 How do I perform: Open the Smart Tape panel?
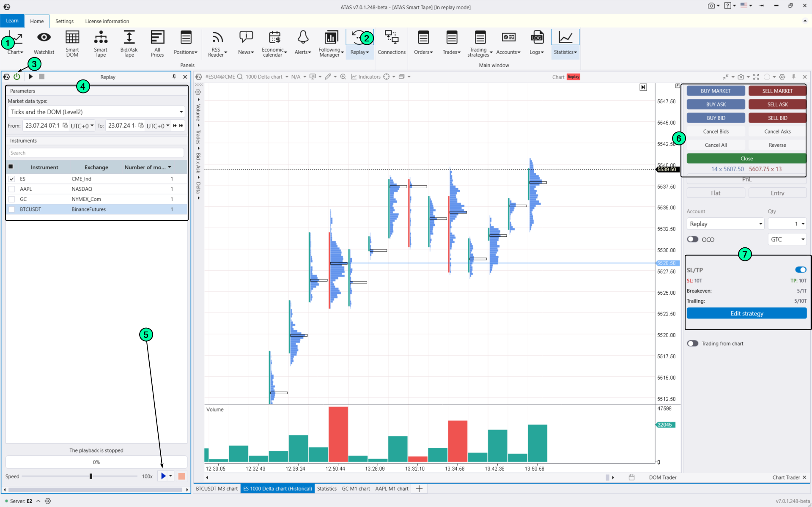(100, 42)
